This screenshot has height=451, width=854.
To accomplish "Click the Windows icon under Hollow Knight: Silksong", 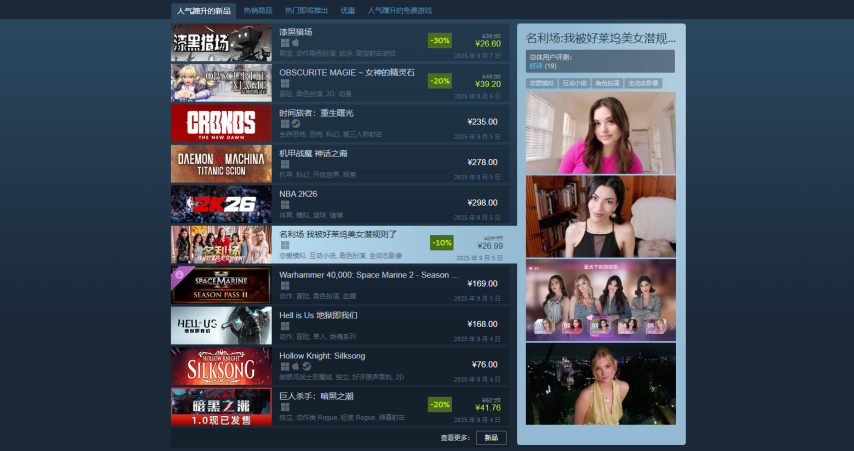I will (284, 367).
